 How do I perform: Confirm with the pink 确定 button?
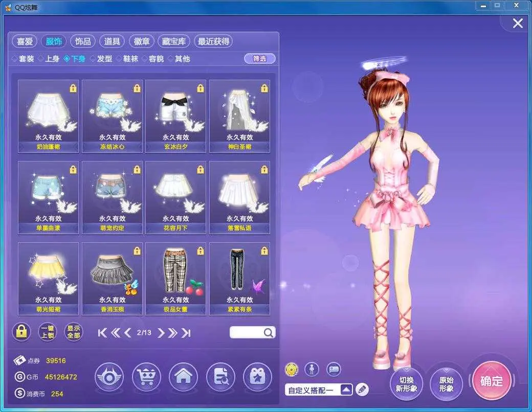tap(491, 381)
